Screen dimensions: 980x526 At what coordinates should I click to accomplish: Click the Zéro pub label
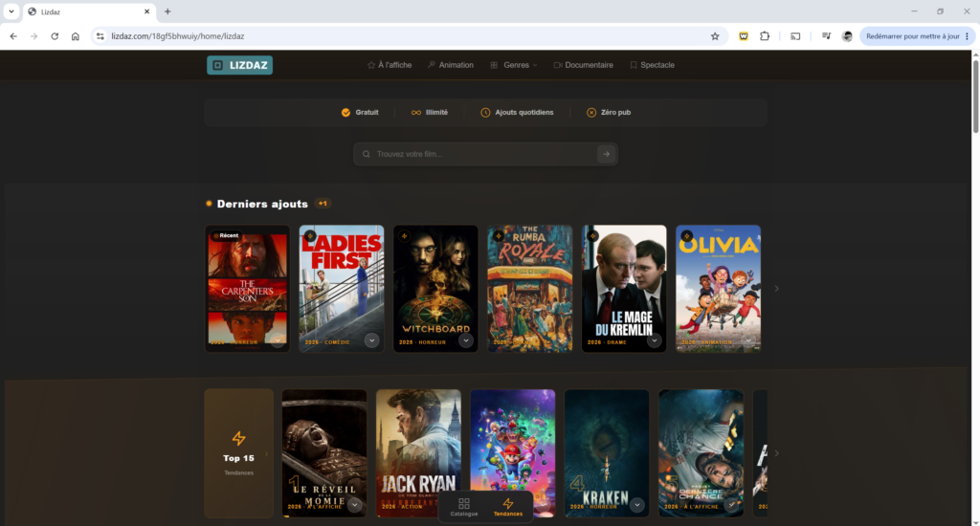click(x=615, y=113)
